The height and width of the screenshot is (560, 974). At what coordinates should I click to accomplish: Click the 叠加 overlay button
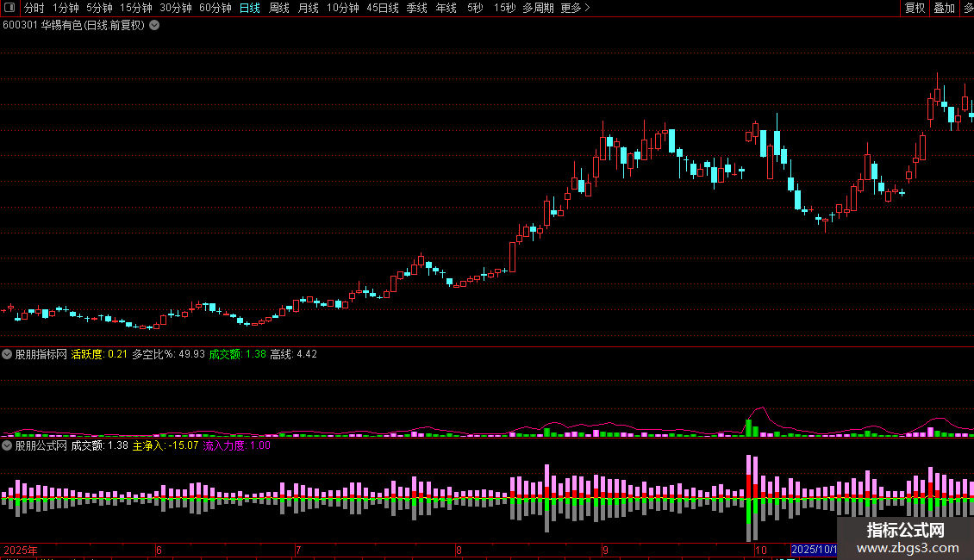(944, 8)
